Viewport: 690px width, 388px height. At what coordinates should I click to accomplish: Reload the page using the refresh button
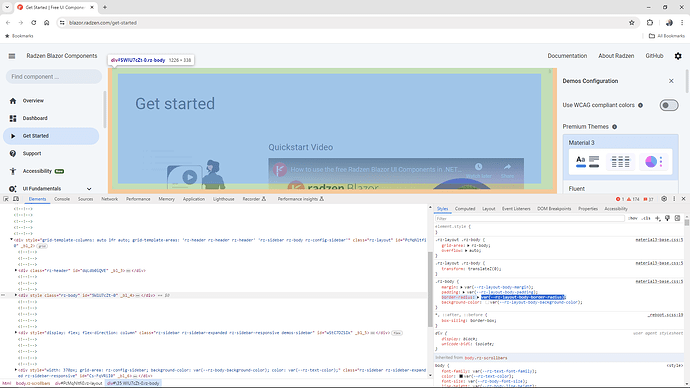[33, 22]
